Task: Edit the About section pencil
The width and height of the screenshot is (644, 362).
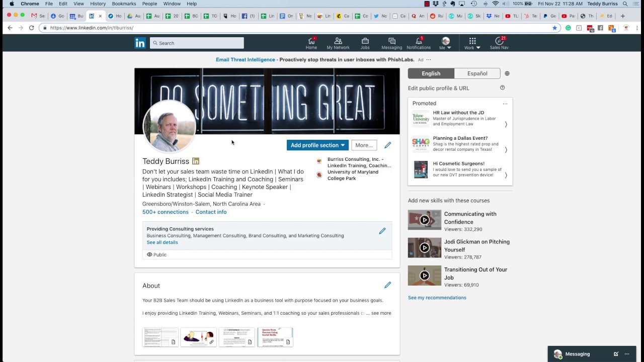Action: pos(387,285)
